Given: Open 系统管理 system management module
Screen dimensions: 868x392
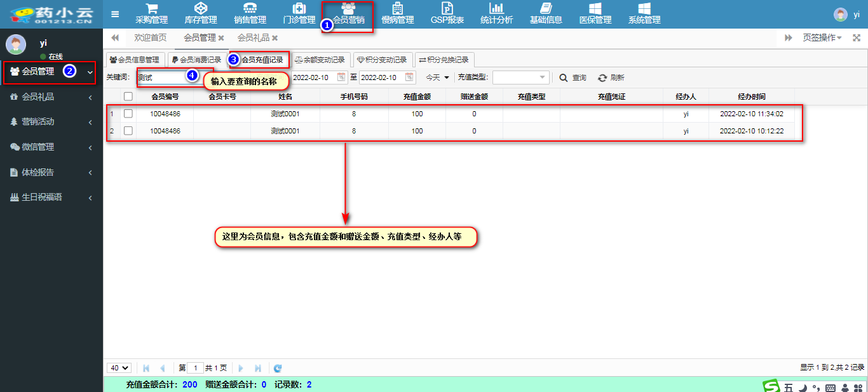Looking at the screenshot, I should (644, 14).
